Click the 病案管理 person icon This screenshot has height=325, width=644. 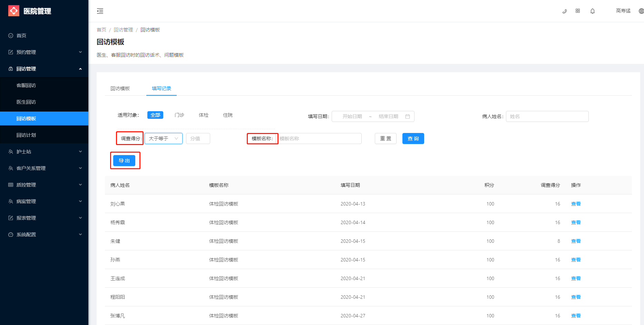click(x=11, y=201)
